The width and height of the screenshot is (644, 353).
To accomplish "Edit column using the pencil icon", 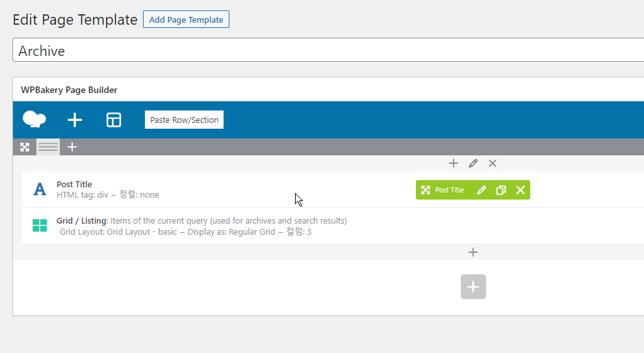I will (x=473, y=164).
